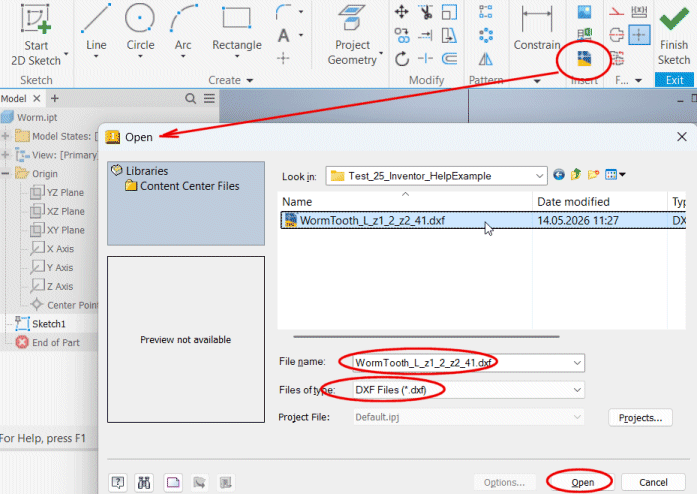Select Sketch1 in the browser tree
The height and width of the screenshot is (494, 697).
click(x=40, y=324)
